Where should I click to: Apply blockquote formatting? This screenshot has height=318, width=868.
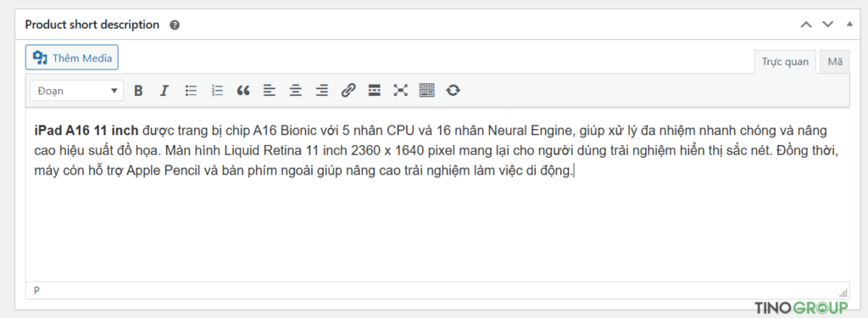(x=243, y=91)
